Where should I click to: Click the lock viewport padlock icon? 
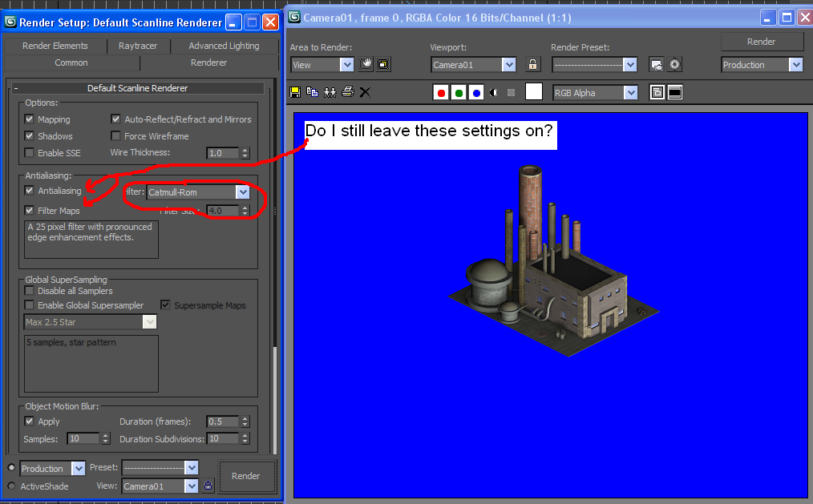532,65
